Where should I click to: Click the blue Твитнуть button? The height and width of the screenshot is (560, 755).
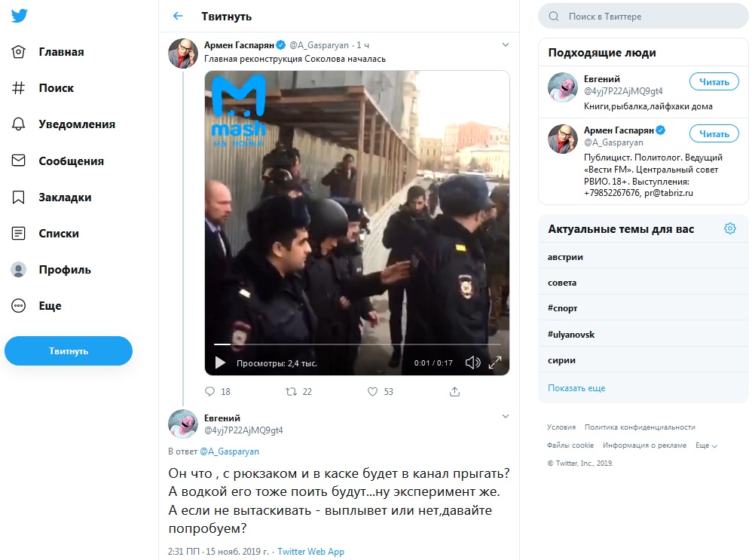pyautogui.click(x=69, y=351)
